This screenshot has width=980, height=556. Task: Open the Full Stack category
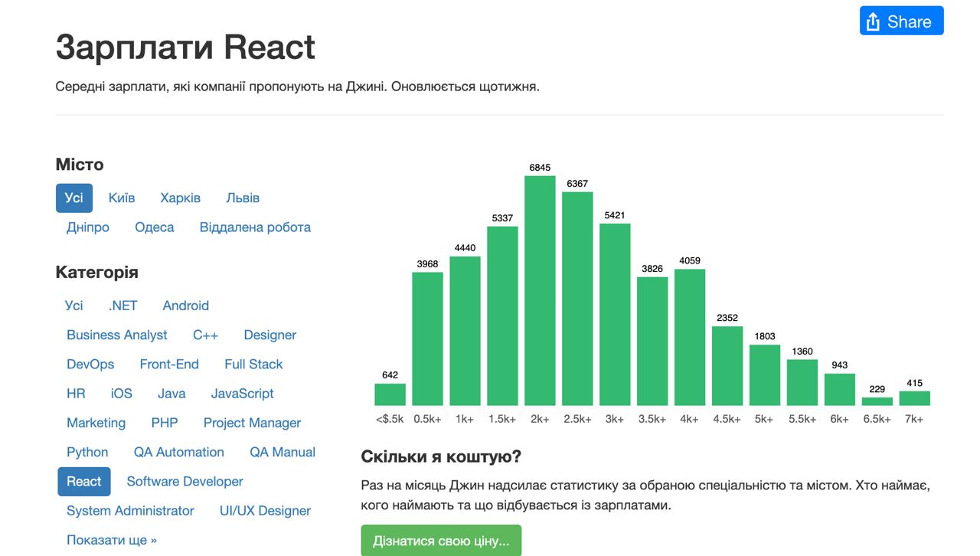253,365
